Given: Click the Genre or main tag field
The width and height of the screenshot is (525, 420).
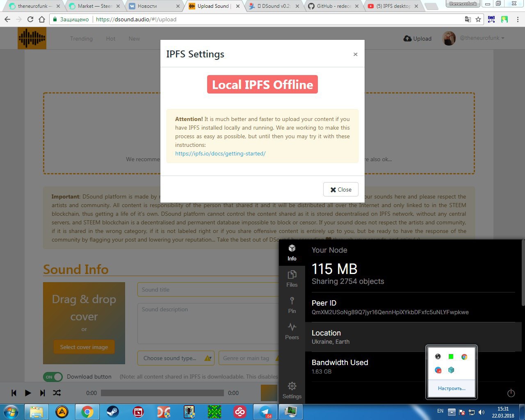Looking at the screenshot, I should tap(249, 358).
